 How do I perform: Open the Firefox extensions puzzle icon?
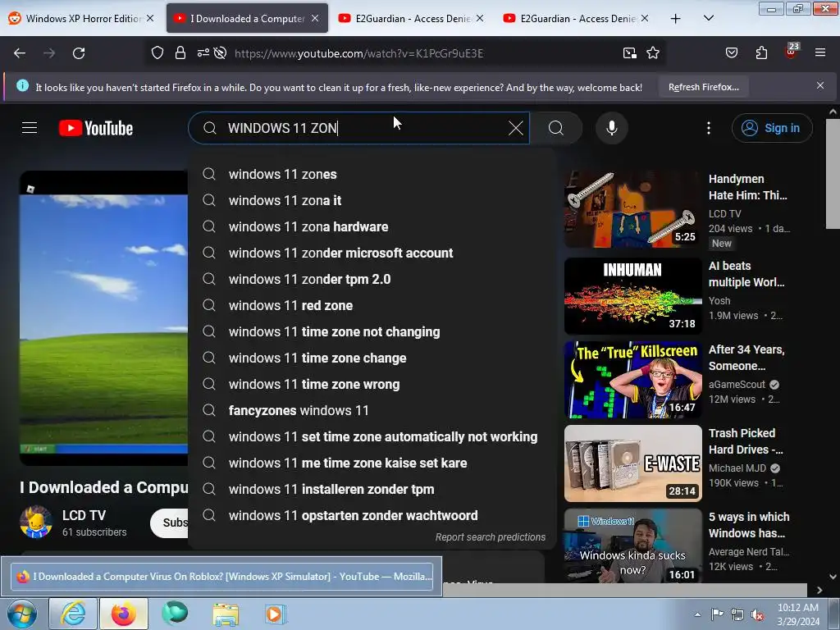[x=761, y=53]
